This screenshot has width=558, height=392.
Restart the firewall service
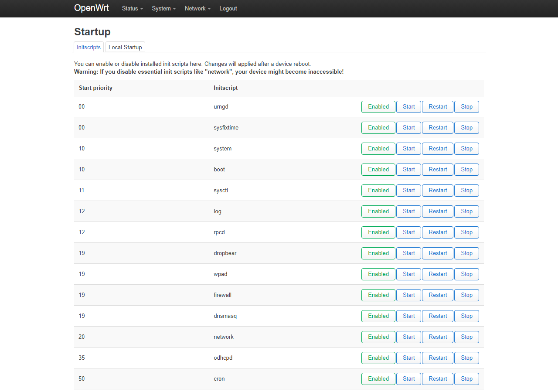(x=438, y=295)
